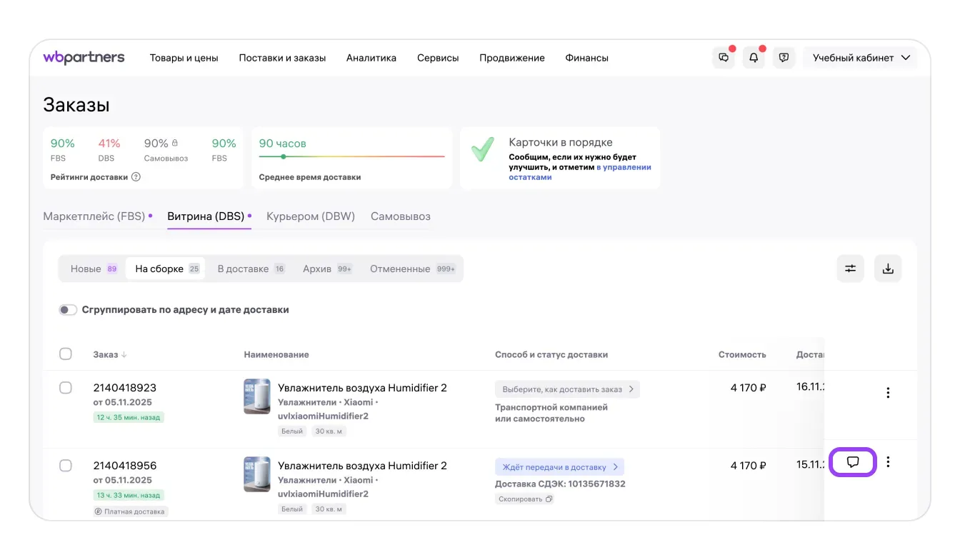
Task: Click info icon next to Рейтинги доставки
Action: point(136,177)
